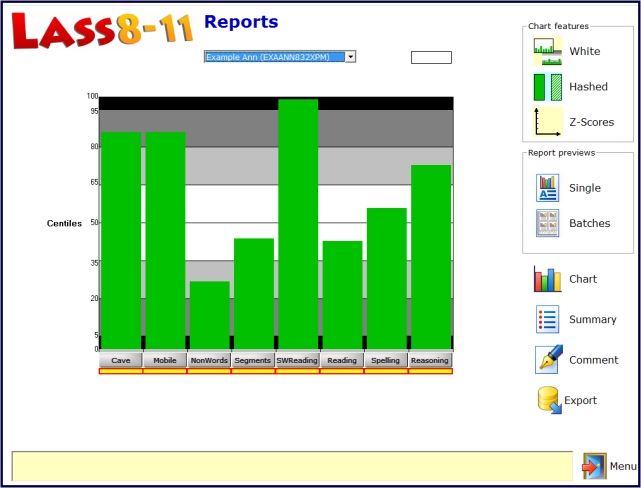Viewport: 641px width, 488px height.
Task: Click the green NonWords bar in chart
Action: (210, 315)
